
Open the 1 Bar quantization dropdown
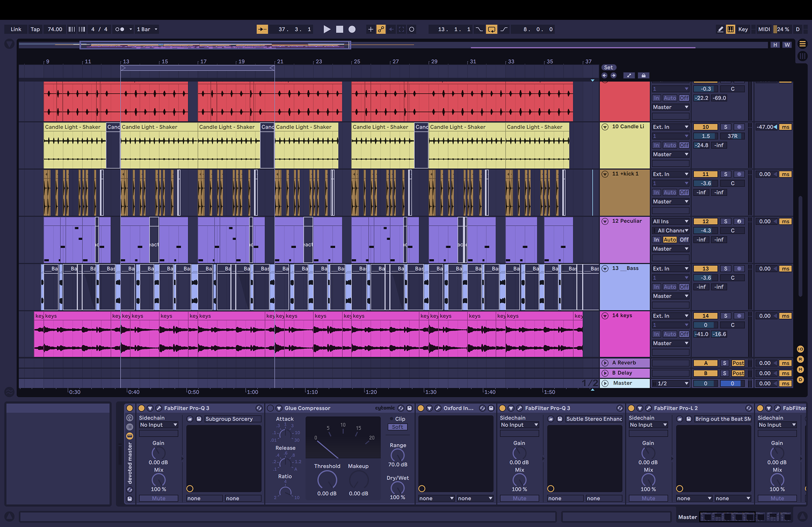pyautogui.click(x=147, y=29)
